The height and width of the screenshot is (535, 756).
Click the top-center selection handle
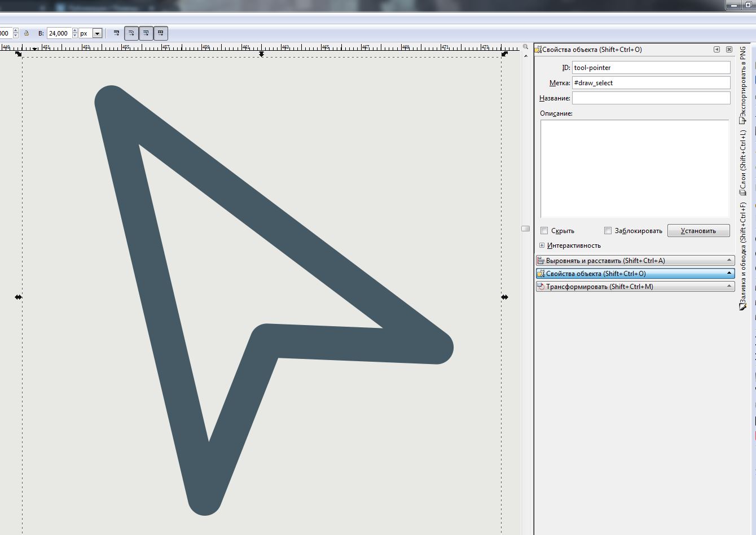261,54
